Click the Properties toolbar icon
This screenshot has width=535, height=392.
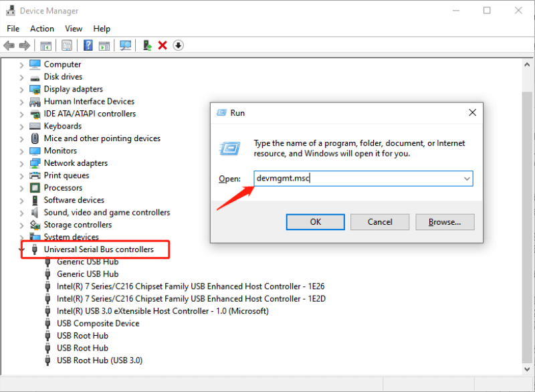(x=67, y=45)
